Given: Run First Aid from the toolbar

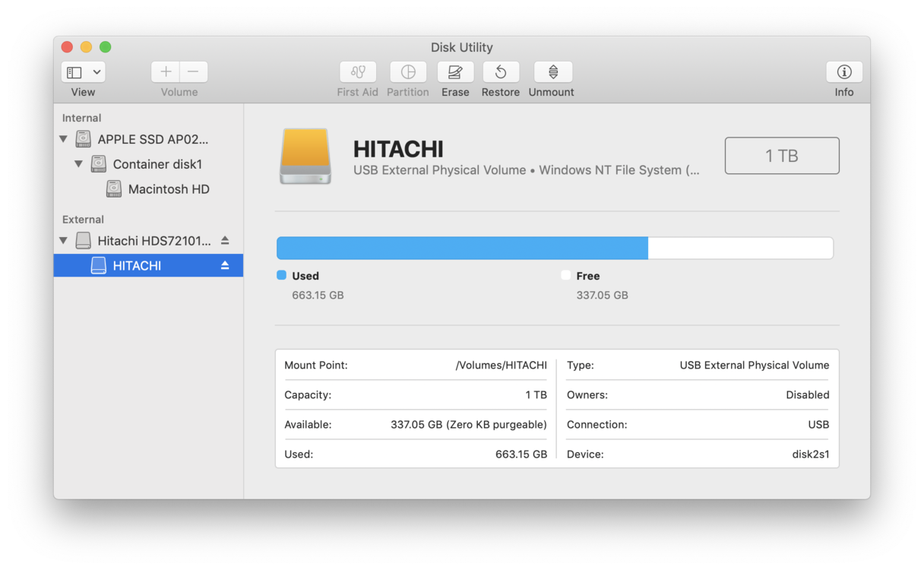Looking at the screenshot, I should tap(358, 71).
